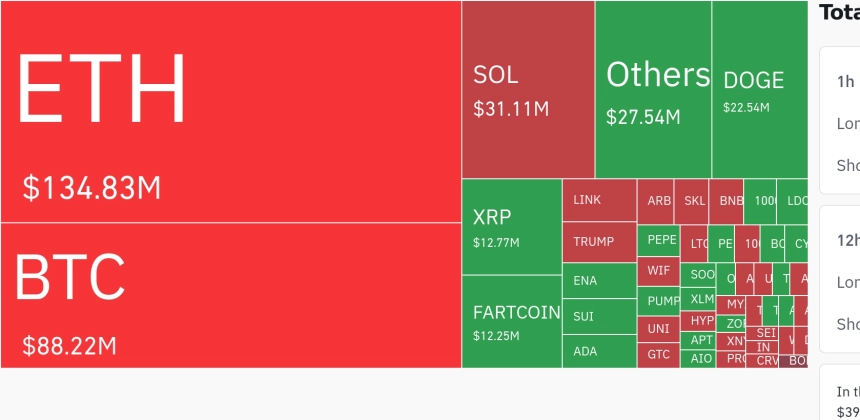Select the ADA green tile
Viewport: 860px width, 420px height.
[x=599, y=351]
